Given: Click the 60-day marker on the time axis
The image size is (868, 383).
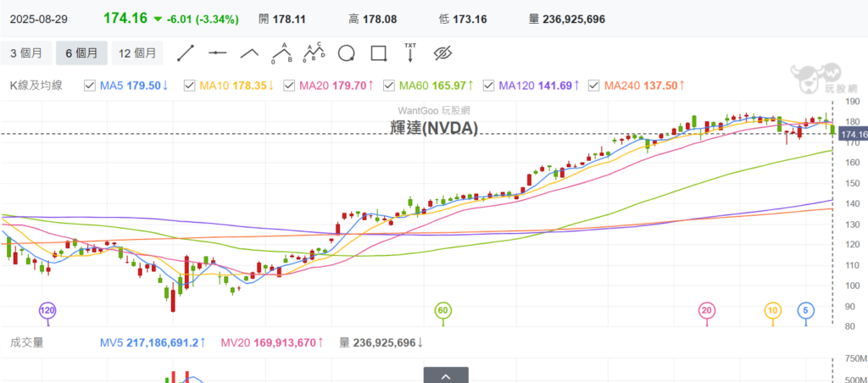Looking at the screenshot, I should click(x=442, y=311).
